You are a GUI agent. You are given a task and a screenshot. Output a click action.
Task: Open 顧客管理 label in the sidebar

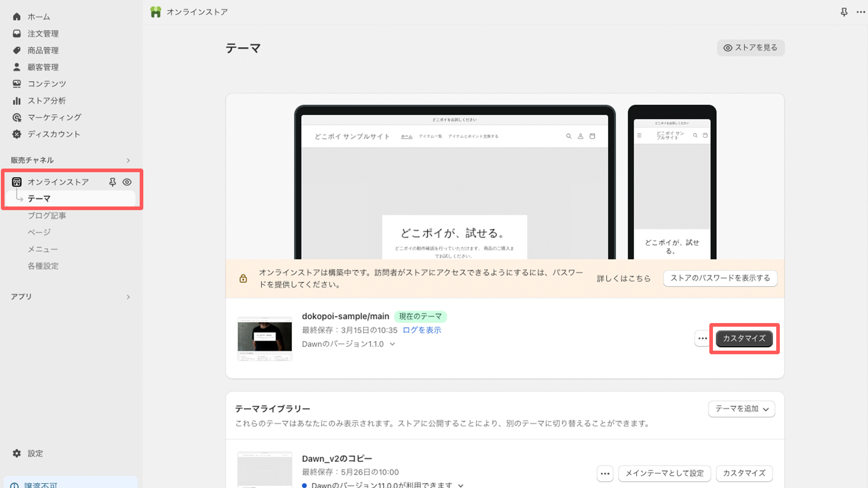coord(43,67)
